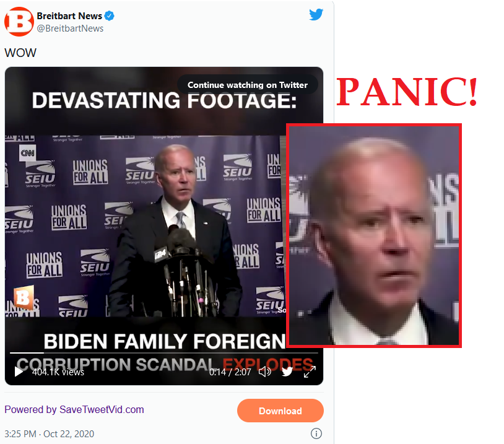This screenshot has width=504, height=444.
Task: Seek on the video progress bar
Action: [x=164, y=353]
